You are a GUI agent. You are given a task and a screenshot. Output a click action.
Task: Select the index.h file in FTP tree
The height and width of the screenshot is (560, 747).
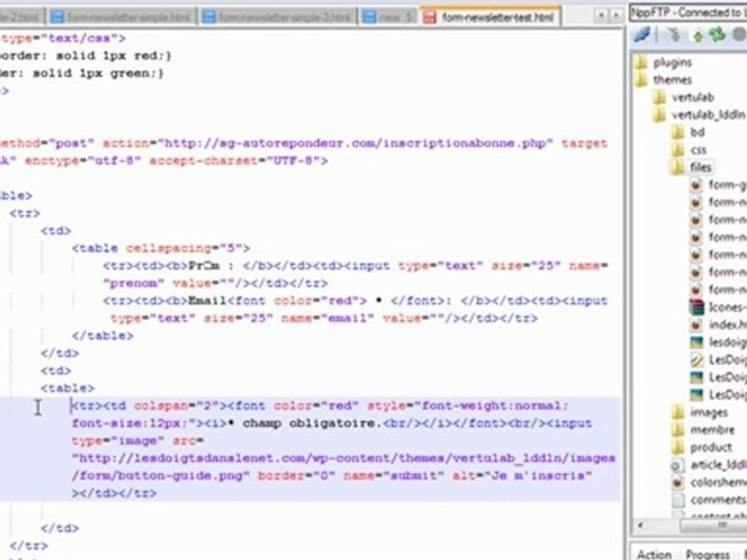pos(727,325)
